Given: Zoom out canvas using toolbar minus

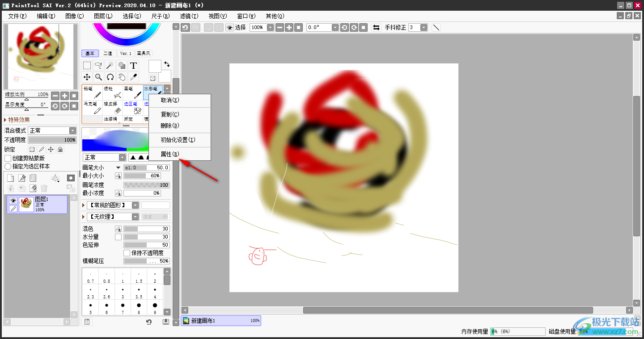Looking at the screenshot, I should [280, 27].
